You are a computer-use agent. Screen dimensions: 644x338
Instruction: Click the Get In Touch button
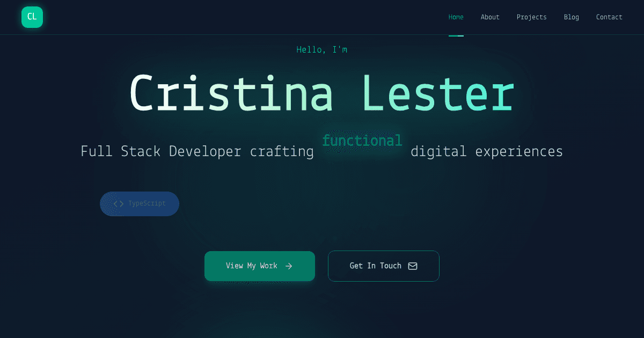click(384, 266)
